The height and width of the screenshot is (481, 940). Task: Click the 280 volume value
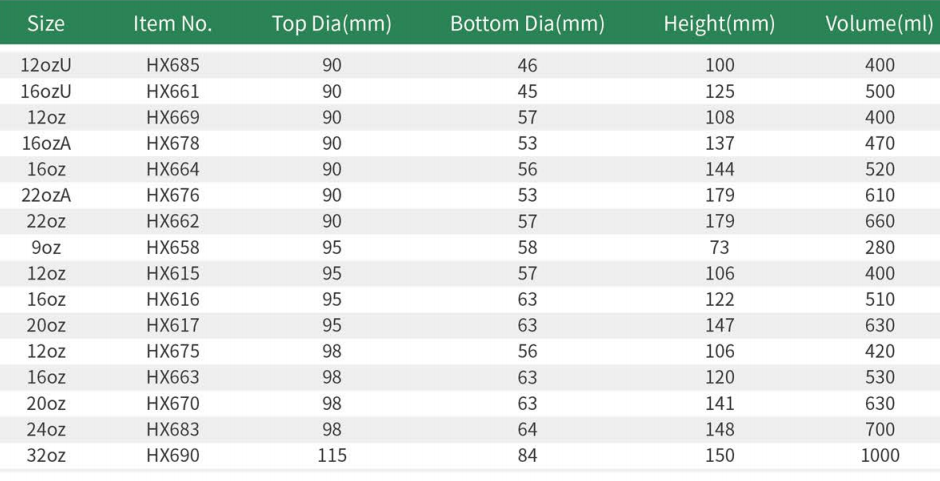[880, 247]
